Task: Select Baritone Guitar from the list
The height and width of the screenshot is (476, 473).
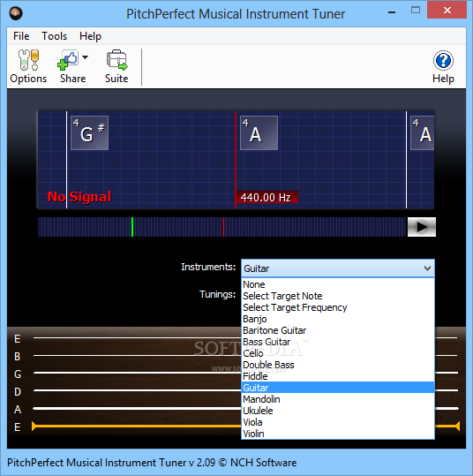Action: click(338, 330)
